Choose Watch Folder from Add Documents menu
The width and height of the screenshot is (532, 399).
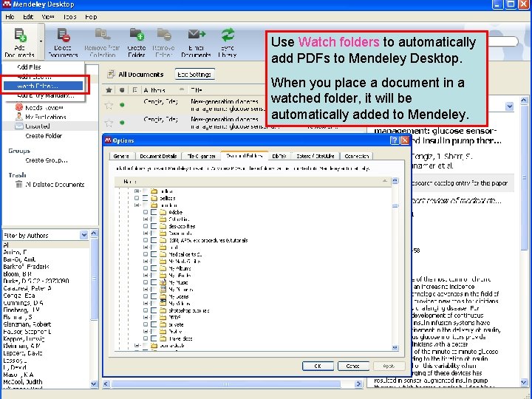point(44,86)
